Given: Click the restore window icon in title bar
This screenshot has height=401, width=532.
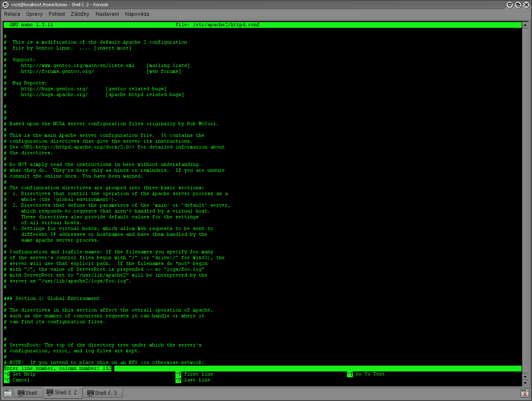Looking at the screenshot, I should (518, 5).
